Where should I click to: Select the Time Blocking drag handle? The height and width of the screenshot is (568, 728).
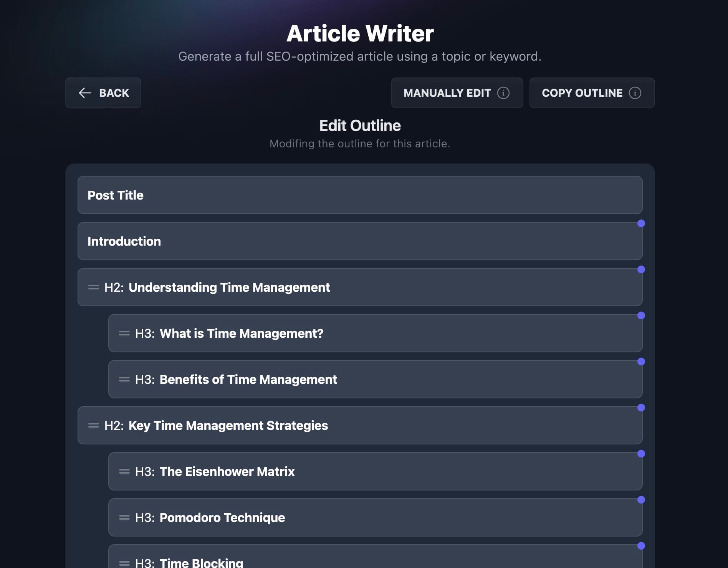coord(124,563)
